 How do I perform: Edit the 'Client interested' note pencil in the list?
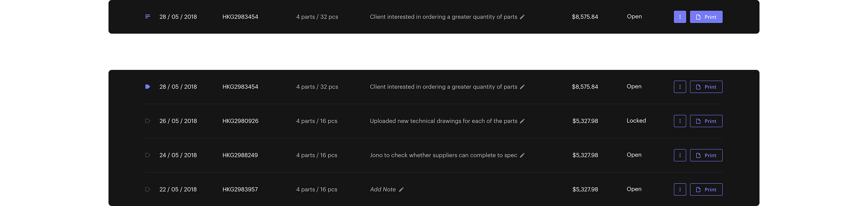tap(522, 87)
